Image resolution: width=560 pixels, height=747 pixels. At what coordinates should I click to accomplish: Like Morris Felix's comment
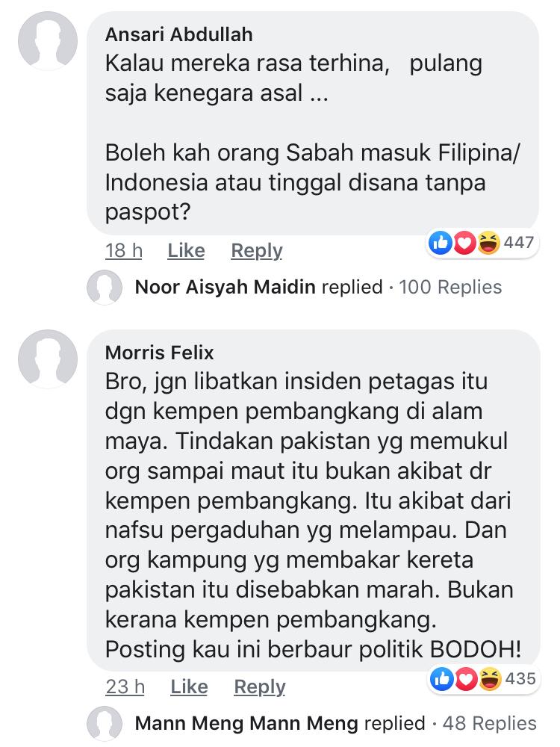point(189,687)
